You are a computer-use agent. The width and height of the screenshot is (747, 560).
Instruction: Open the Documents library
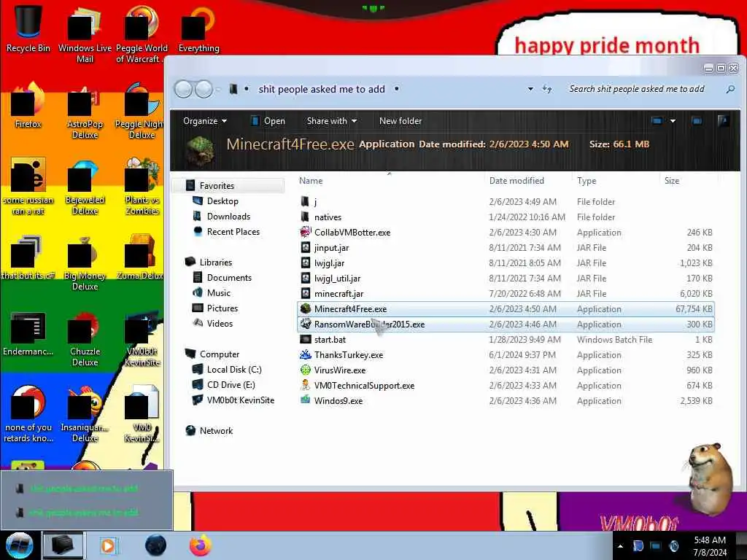[229, 278]
